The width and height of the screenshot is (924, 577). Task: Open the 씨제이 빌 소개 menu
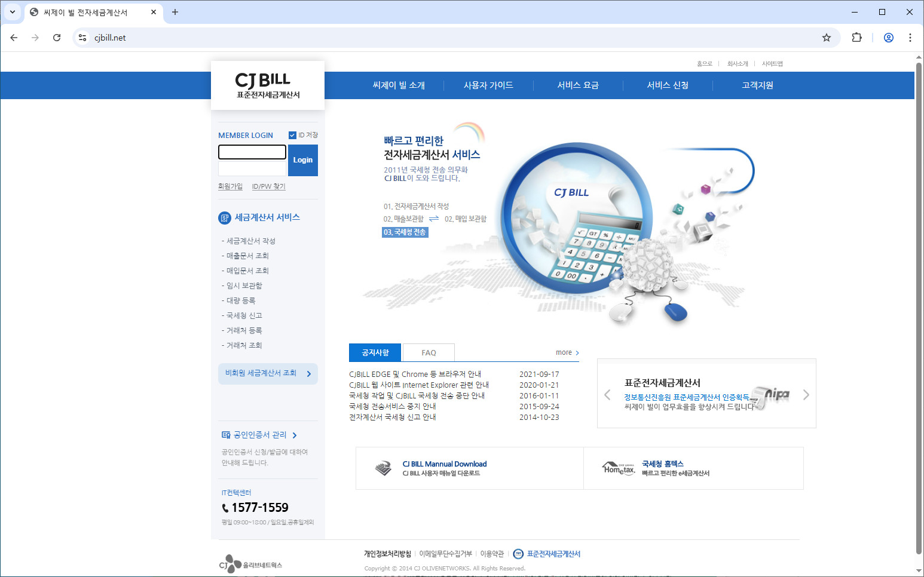click(x=399, y=85)
